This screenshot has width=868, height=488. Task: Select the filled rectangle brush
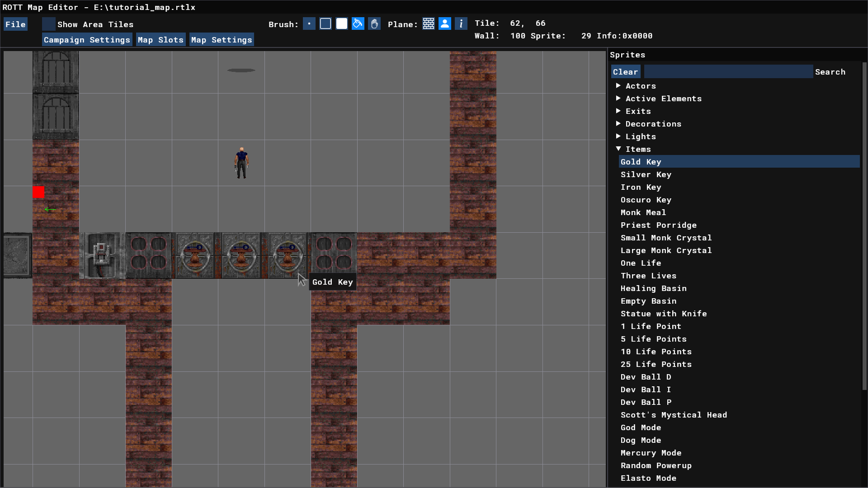coord(342,24)
